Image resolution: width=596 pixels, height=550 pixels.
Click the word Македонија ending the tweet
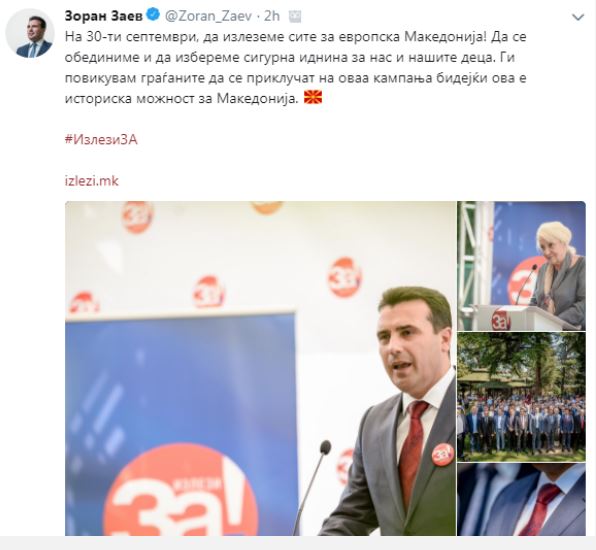point(257,98)
